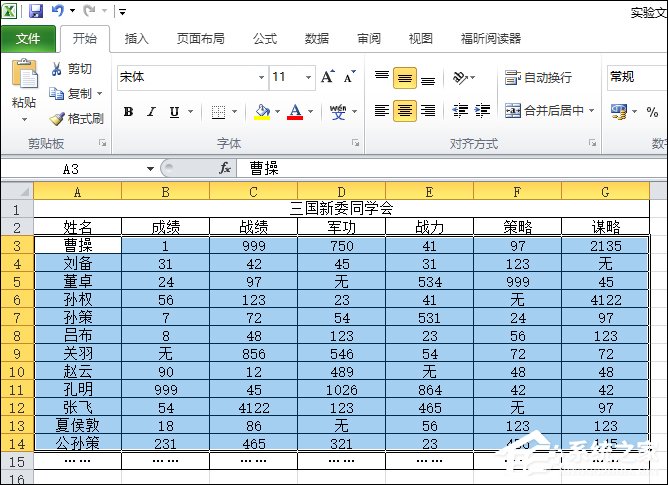Click the green 文件 (File) button
Image resolution: width=668 pixels, height=485 pixels.
(28, 39)
